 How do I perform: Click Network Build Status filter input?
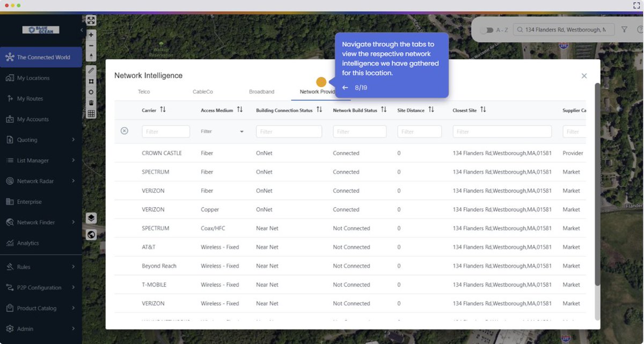(360, 131)
